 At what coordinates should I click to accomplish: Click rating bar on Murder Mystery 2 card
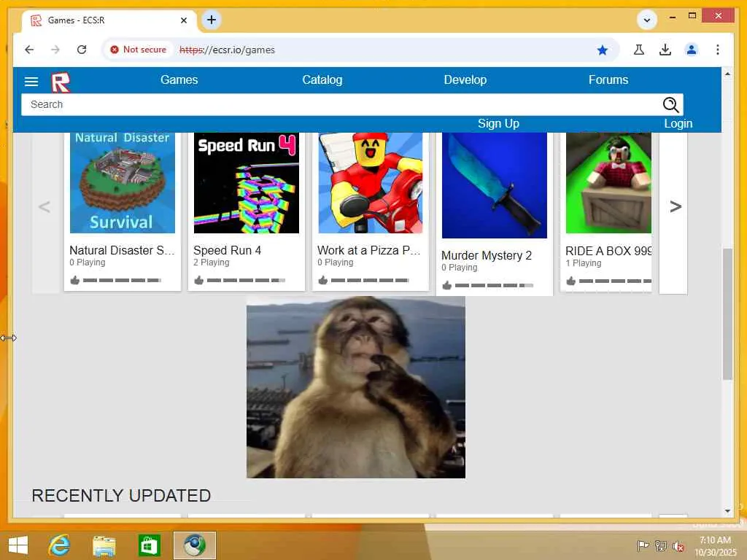tap(494, 286)
